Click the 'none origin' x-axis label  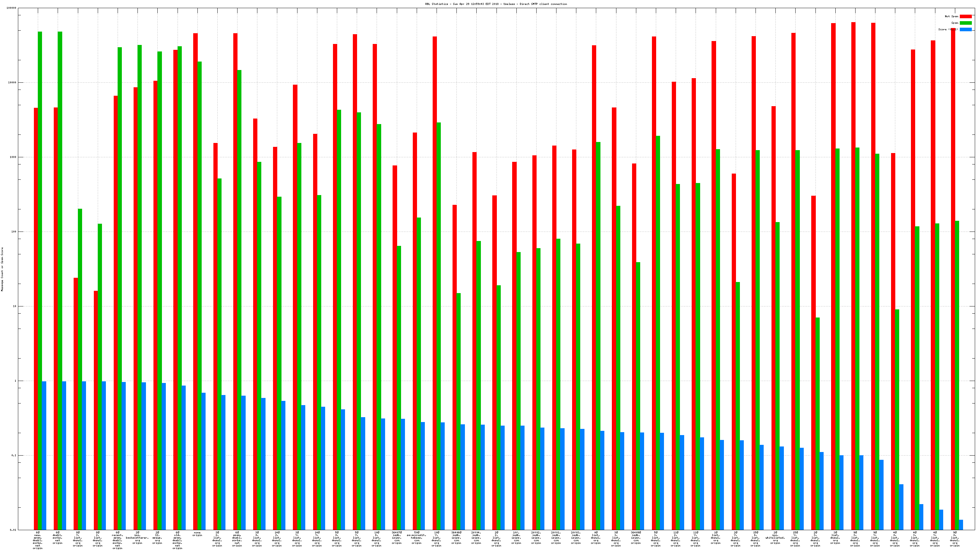click(197, 534)
